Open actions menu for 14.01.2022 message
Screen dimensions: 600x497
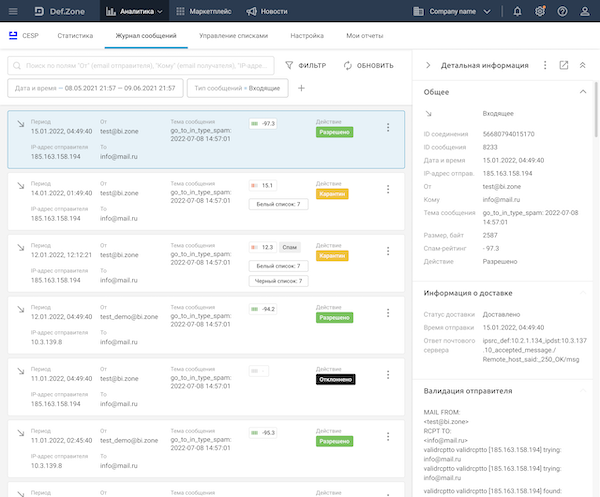click(388, 189)
